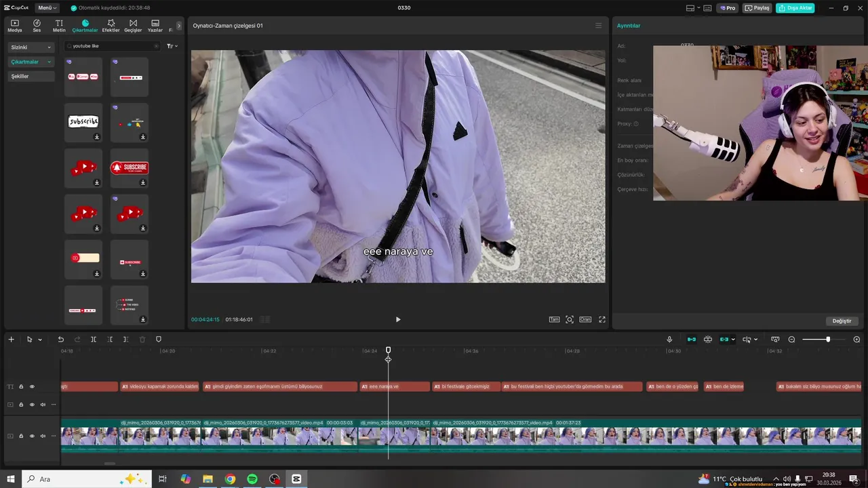Zoom out the timeline

click(x=791, y=340)
